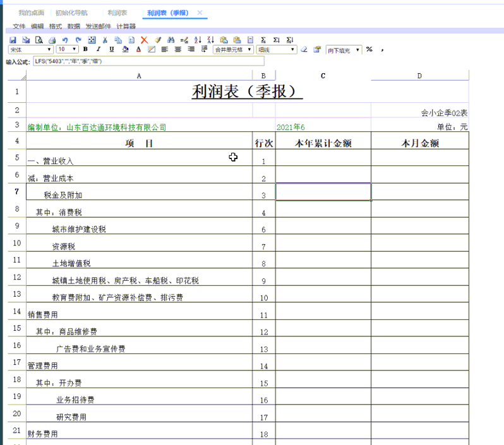Open the 宋体 font dropdown
This screenshot has width=504, height=445.
30,49
